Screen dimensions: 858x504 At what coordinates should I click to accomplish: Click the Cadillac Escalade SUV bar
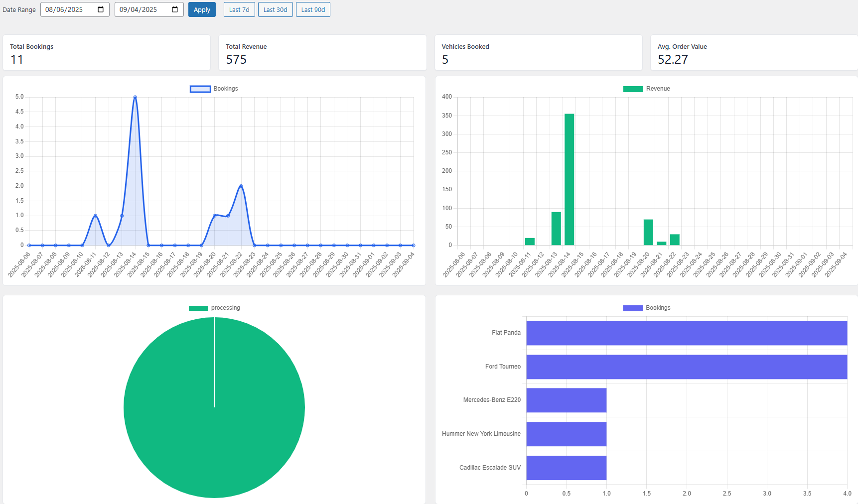pos(567,468)
